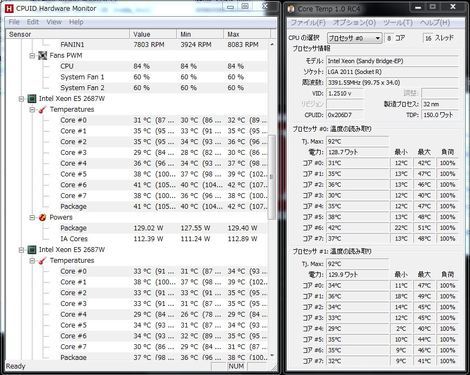The image size is (470, 375).
Task: Open the CPU selection processor dropdown
Action: point(354,38)
